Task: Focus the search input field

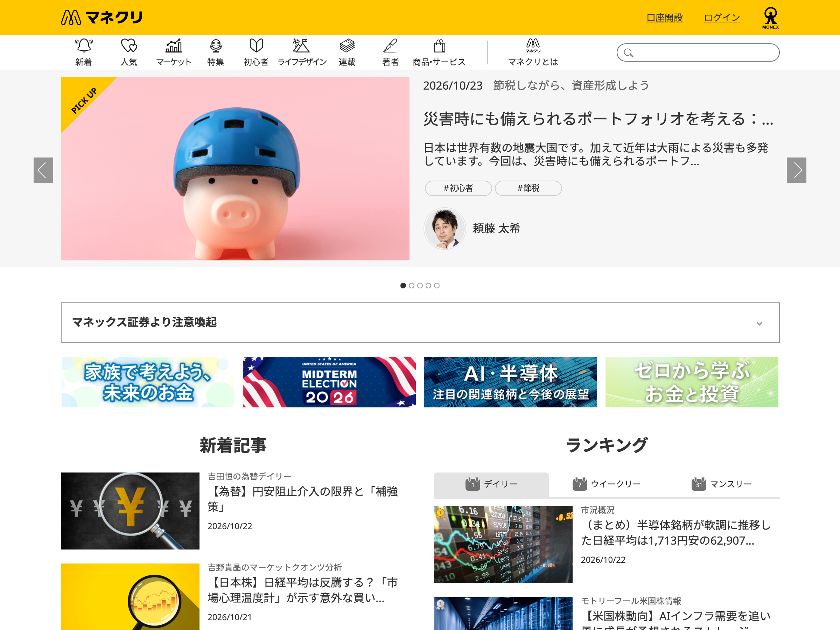Action: coord(698,52)
